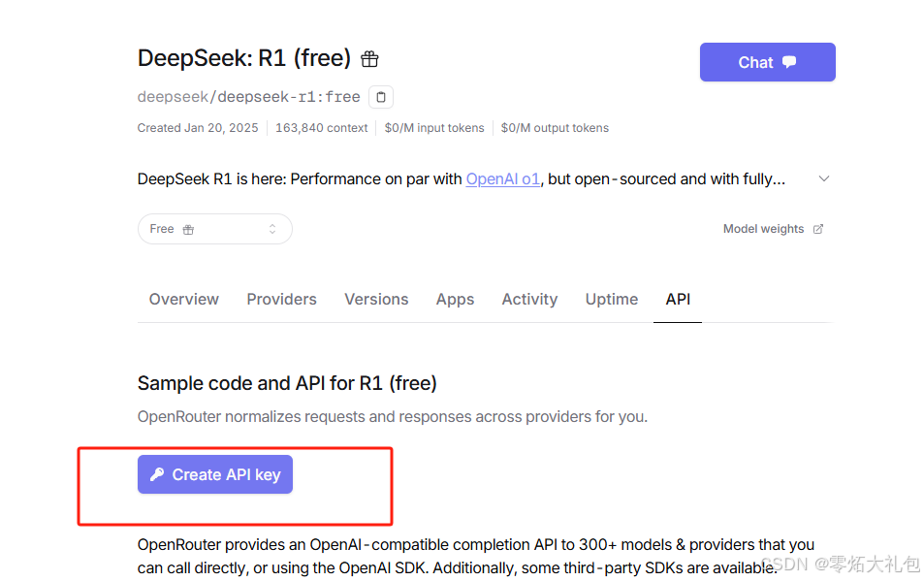Open the Providers tab

(x=282, y=300)
